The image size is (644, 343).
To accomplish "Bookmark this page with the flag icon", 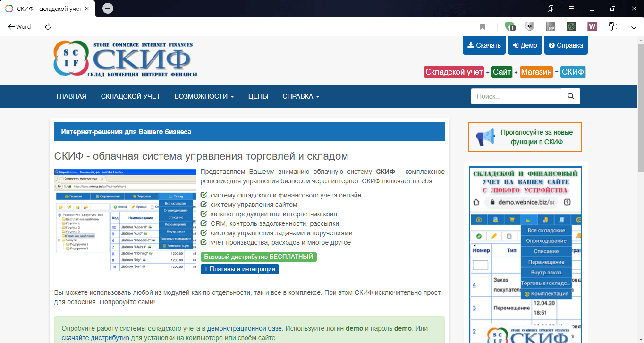I will point(483,27).
